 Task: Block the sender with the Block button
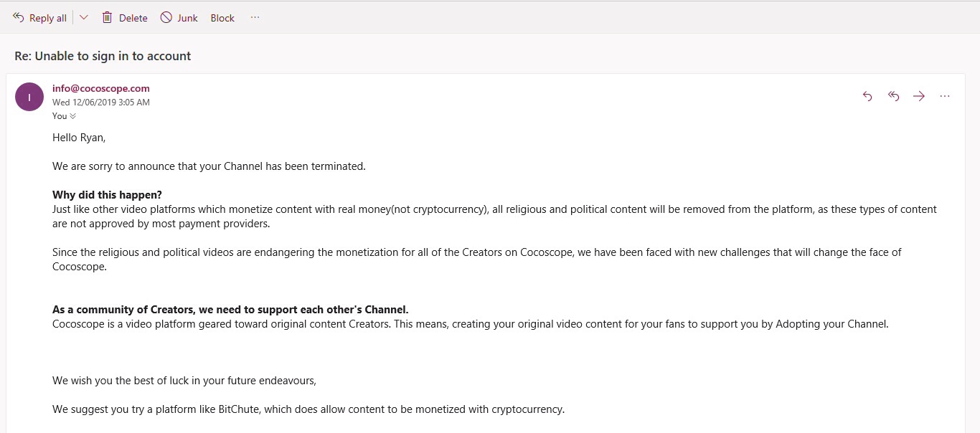[x=222, y=18]
